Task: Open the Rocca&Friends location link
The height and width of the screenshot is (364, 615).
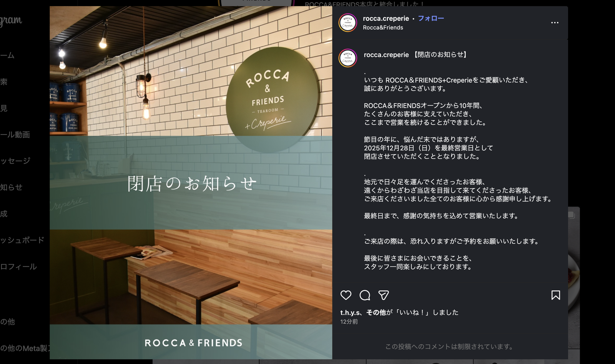Action: (x=383, y=28)
